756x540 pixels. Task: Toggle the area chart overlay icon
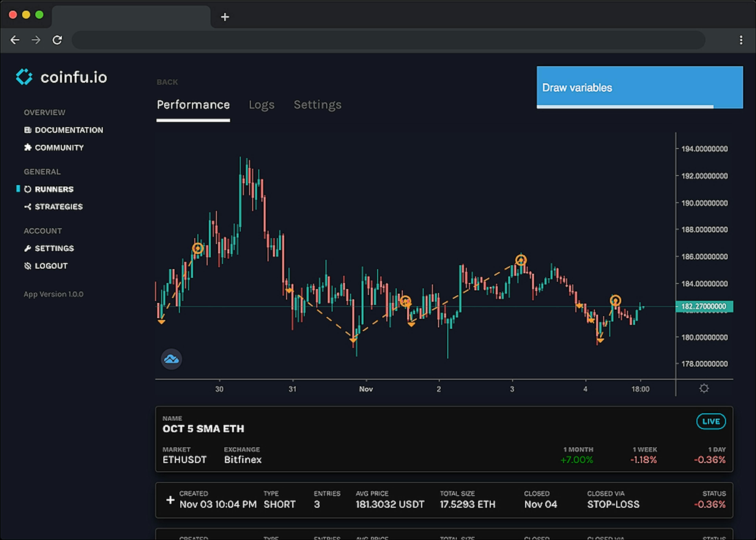[x=171, y=359]
